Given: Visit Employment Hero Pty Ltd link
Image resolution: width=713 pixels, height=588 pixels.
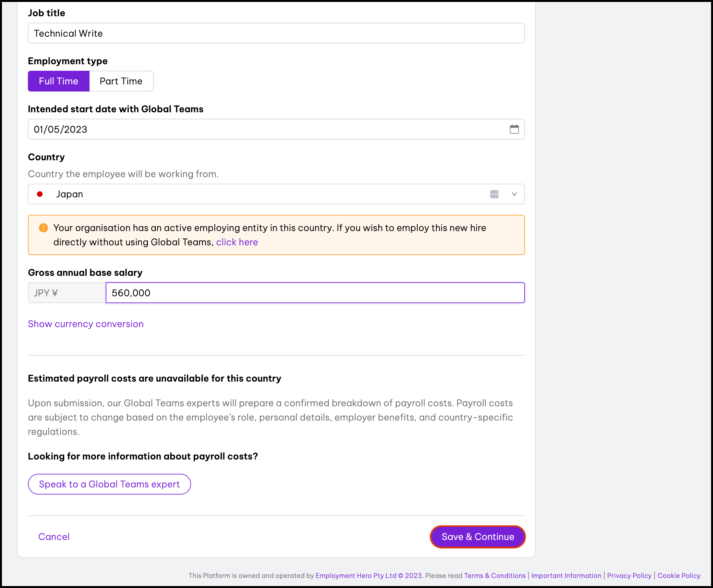Looking at the screenshot, I should (x=356, y=575).
